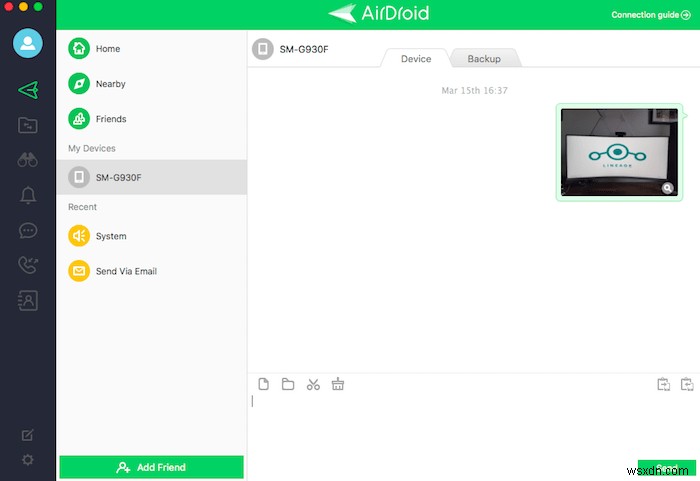
Task: Click the Send button
Action: click(x=667, y=469)
